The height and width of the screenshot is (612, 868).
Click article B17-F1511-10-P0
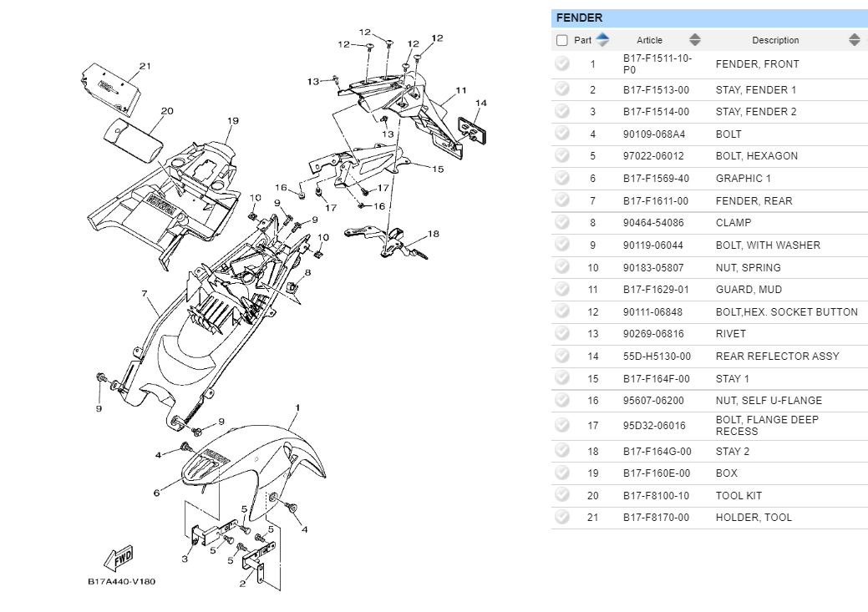point(657,63)
